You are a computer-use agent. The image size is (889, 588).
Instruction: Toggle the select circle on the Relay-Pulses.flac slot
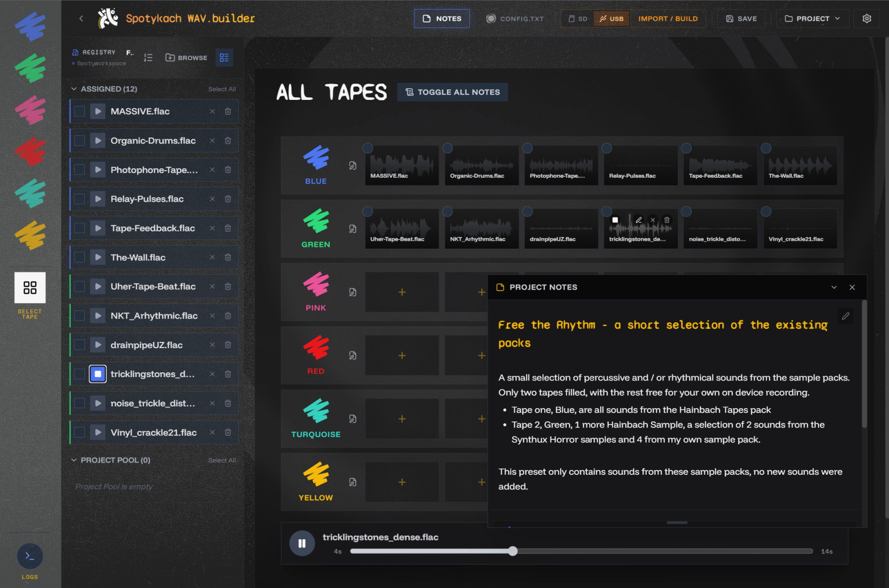pos(607,148)
